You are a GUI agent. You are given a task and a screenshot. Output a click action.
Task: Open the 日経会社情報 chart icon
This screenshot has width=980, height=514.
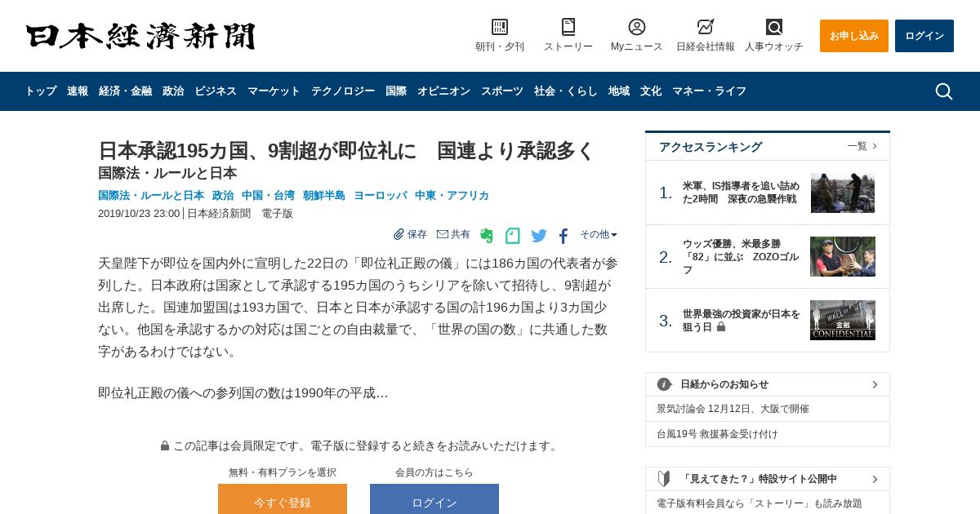pyautogui.click(x=706, y=27)
